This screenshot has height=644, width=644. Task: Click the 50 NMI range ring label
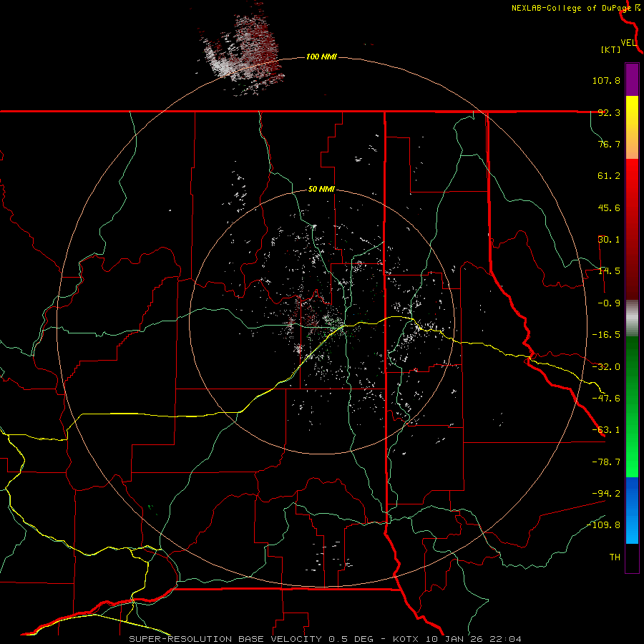(321, 190)
